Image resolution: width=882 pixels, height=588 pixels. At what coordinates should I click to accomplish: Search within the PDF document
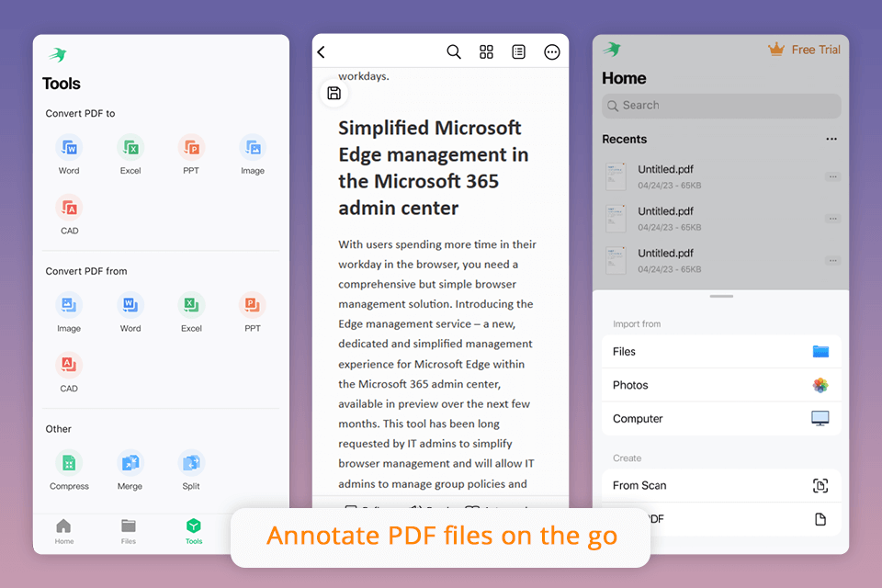pos(454,52)
